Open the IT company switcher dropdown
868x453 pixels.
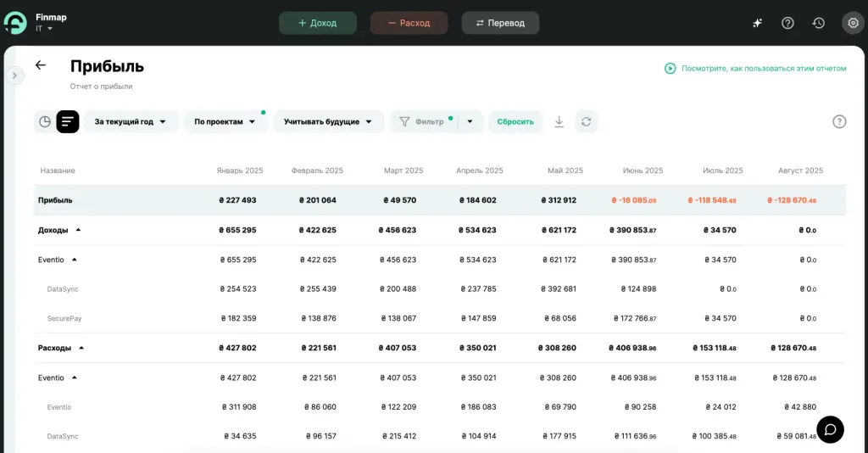(x=44, y=28)
